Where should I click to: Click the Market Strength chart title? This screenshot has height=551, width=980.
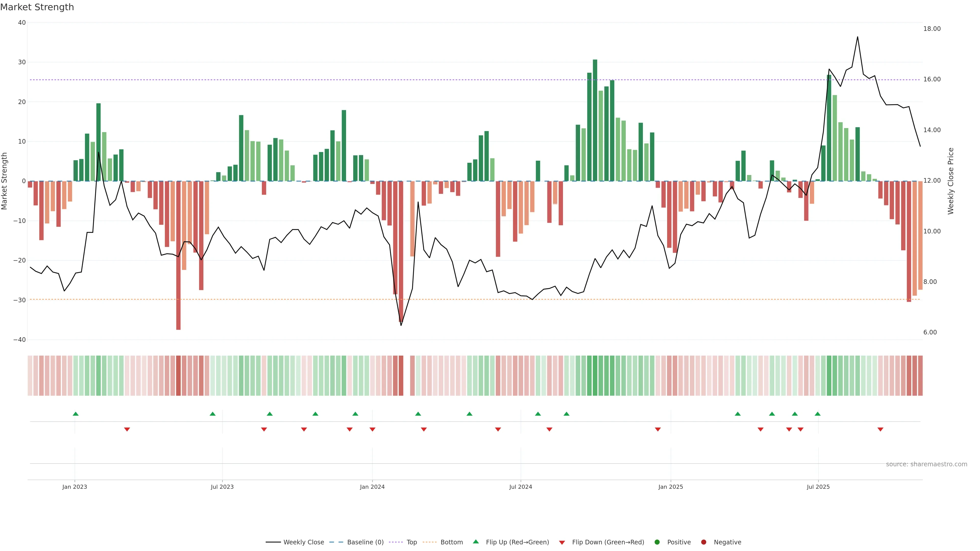[37, 7]
